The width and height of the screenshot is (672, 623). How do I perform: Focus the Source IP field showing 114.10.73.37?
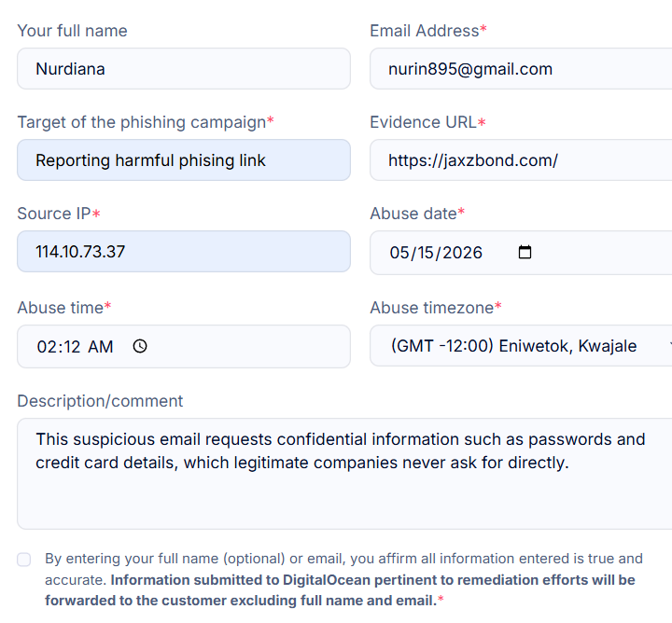[184, 251]
